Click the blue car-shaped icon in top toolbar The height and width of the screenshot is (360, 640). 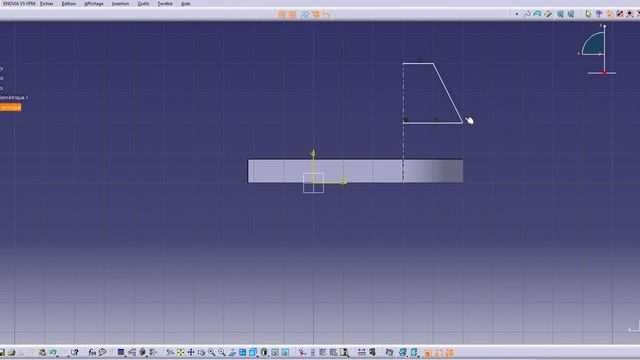pos(537,14)
